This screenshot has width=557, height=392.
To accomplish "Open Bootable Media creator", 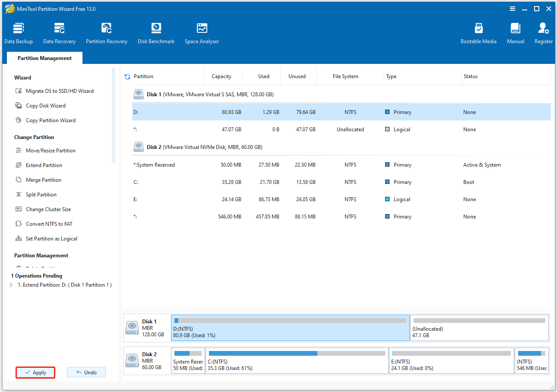I will (x=478, y=33).
